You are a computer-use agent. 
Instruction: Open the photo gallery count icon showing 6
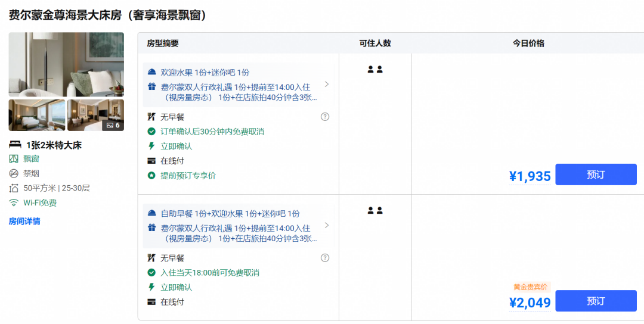point(113,125)
